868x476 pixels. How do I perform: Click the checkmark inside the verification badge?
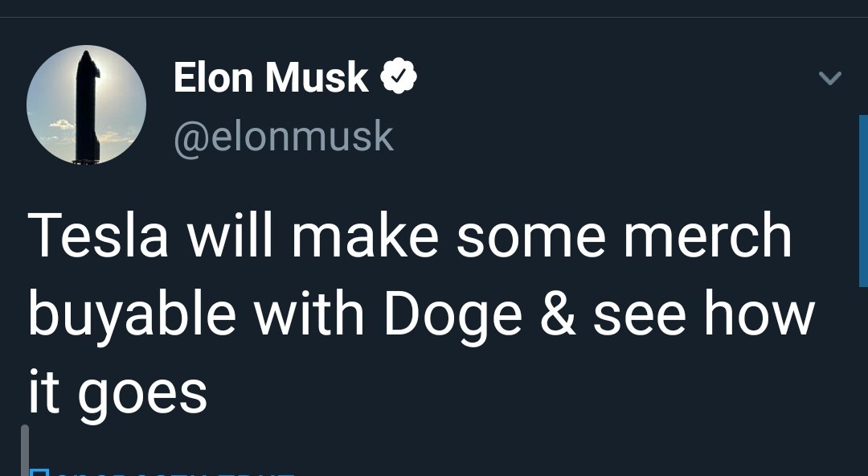(x=399, y=76)
